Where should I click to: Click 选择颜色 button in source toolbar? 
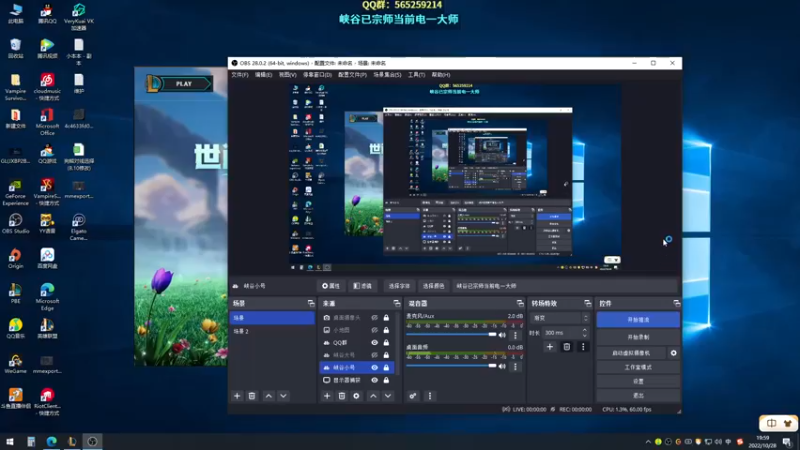(x=433, y=286)
